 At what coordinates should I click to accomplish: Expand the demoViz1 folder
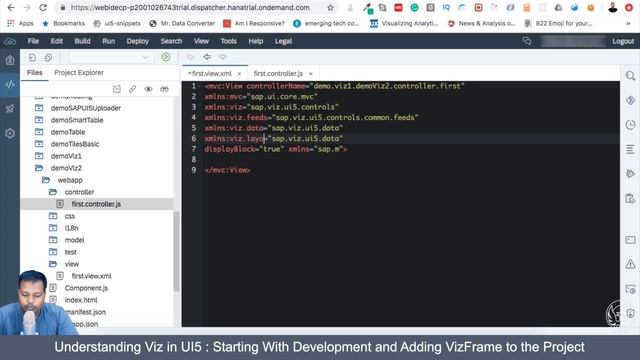39,156
